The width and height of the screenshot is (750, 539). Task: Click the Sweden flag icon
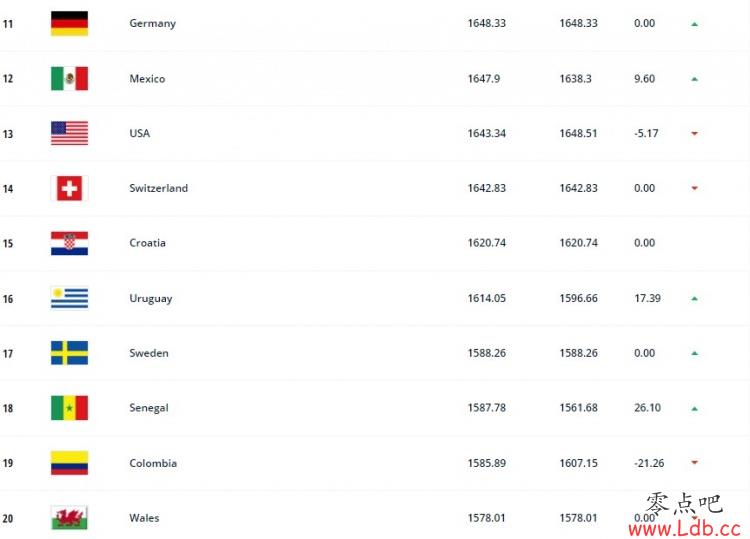click(x=69, y=353)
